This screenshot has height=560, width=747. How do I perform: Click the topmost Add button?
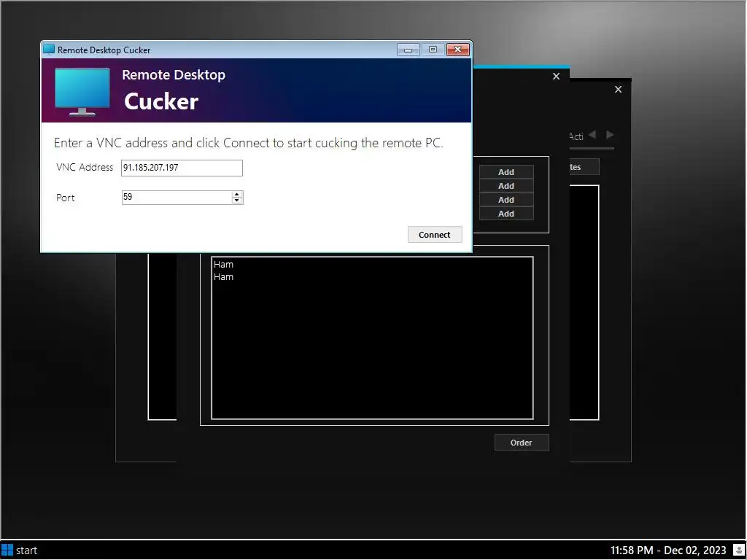click(506, 172)
